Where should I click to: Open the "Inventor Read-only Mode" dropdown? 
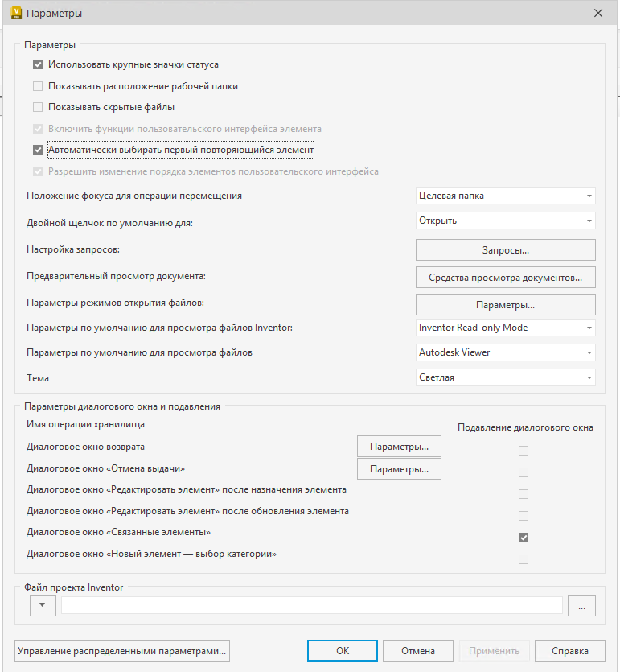[505, 328]
